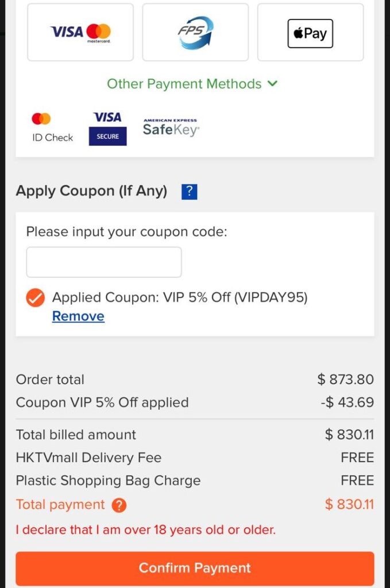
Task: Click the over 18 declaration text
Action: [x=146, y=529]
